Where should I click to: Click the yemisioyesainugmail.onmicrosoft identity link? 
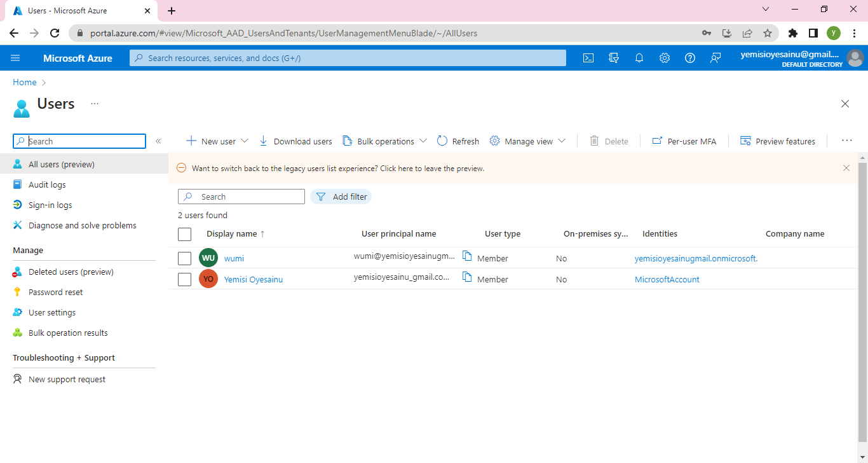(x=696, y=258)
